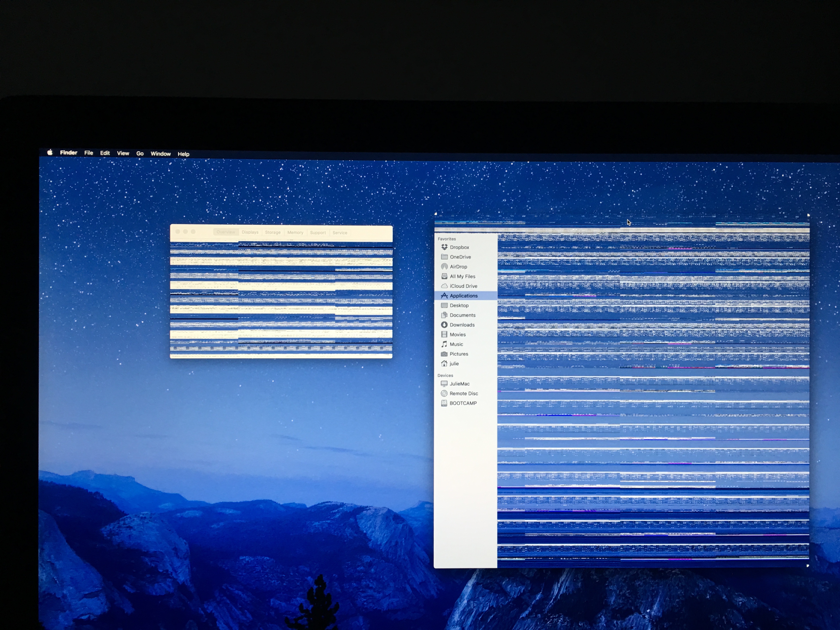Image resolution: width=840 pixels, height=630 pixels.
Task: Click the Favorites section header
Action: tap(447, 239)
